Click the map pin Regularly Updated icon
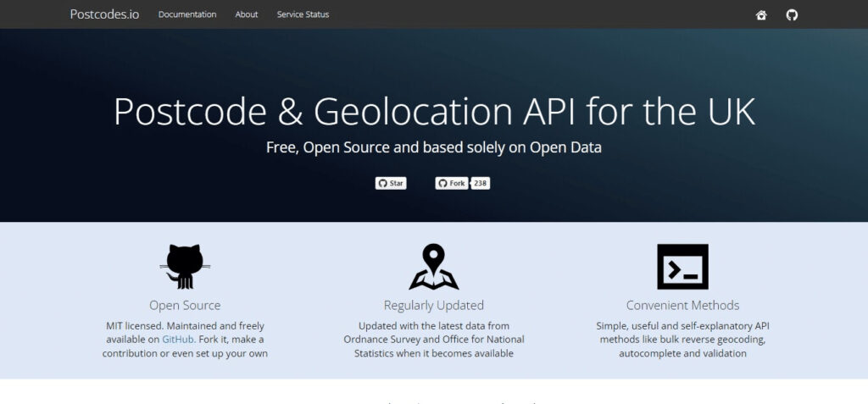Viewport: 868px width, 404px height. pyautogui.click(x=433, y=266)
